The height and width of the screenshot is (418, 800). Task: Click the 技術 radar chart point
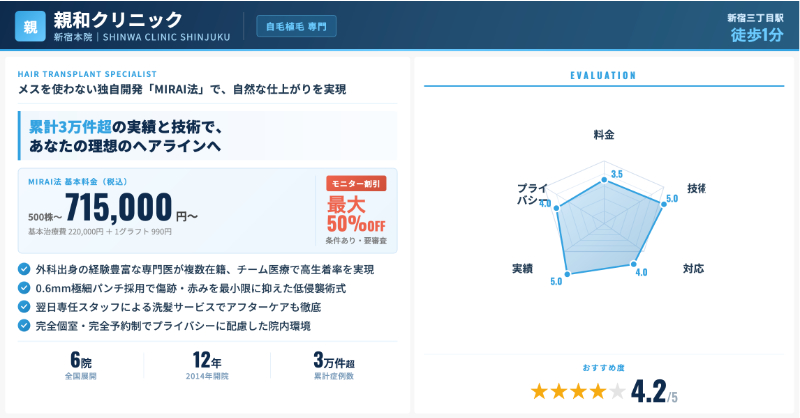tap(663, 203)
